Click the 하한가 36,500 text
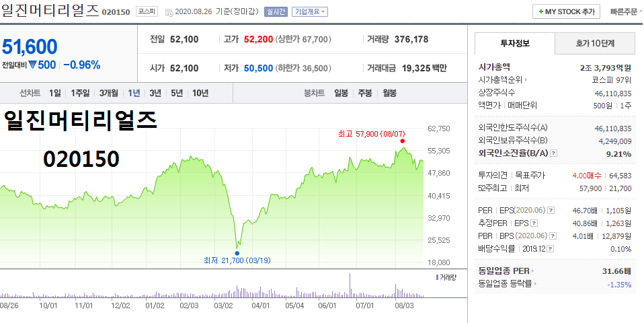The width and height of the screenshot is (644, 323). point(303,68)
